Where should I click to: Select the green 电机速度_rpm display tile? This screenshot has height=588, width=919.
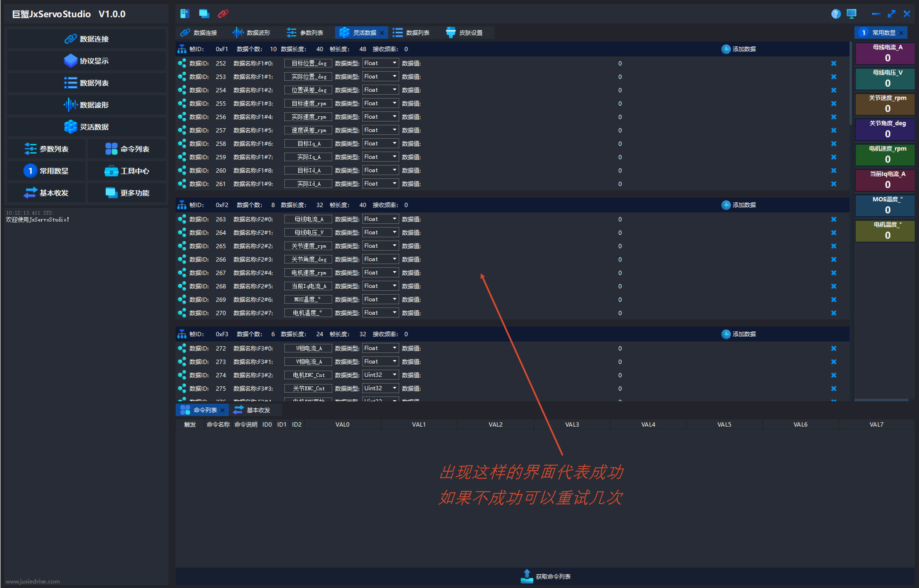pos(885,155)
